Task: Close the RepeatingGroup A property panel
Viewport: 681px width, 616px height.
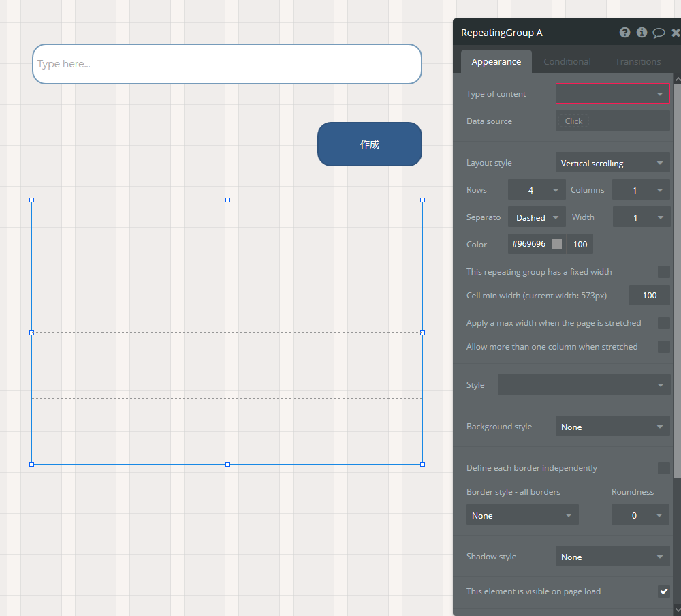Action: (x=676, y=33)
